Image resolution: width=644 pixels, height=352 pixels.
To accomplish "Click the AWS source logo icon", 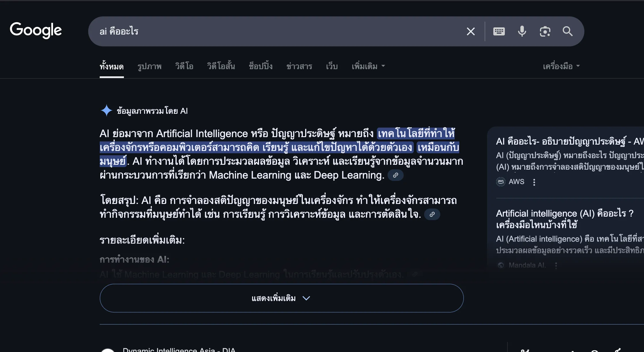I will click(501, 182).
